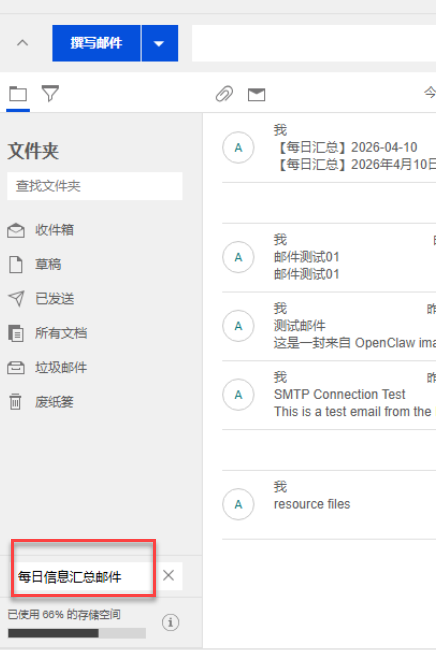Open the 邮件测试01 email
The image size is (436, 650).
point(329,257)
